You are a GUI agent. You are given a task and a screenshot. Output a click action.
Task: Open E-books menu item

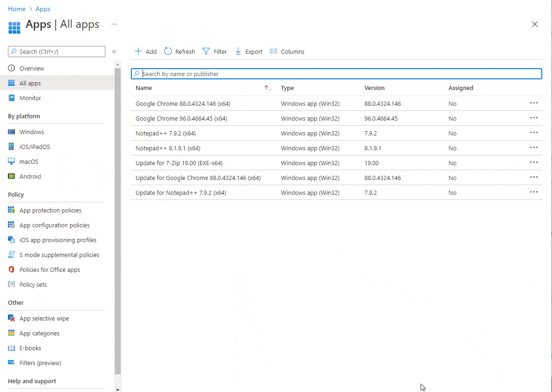tap(30, 348)
